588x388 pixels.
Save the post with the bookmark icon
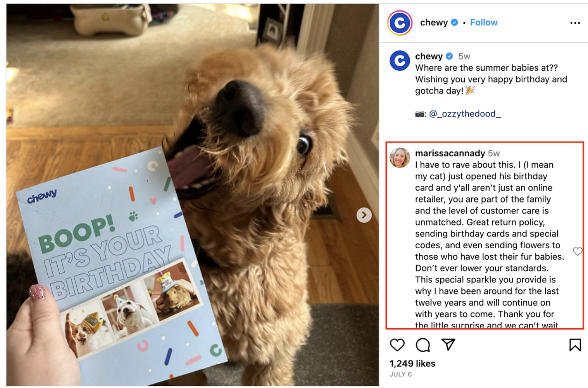point(575,345)
